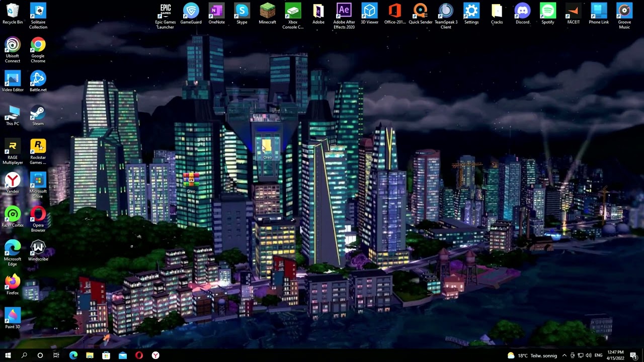Select the Google Chrome desktop shortcut
The width and height of the screenshot is (644, 362).
pos(38,50)
